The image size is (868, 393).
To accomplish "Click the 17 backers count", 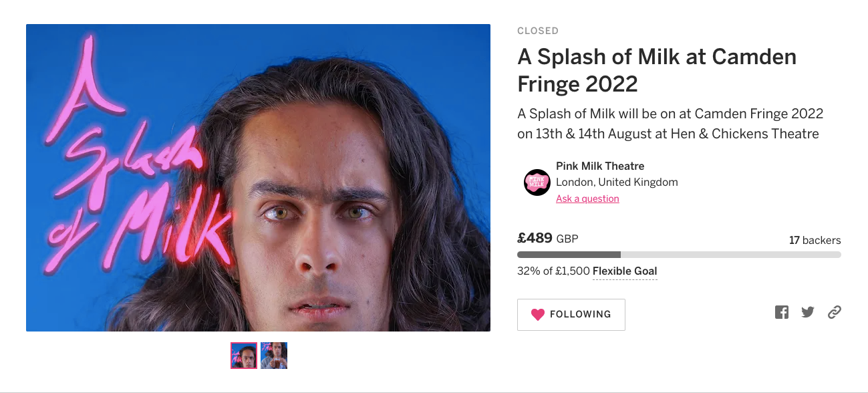I will pos(815,240).
